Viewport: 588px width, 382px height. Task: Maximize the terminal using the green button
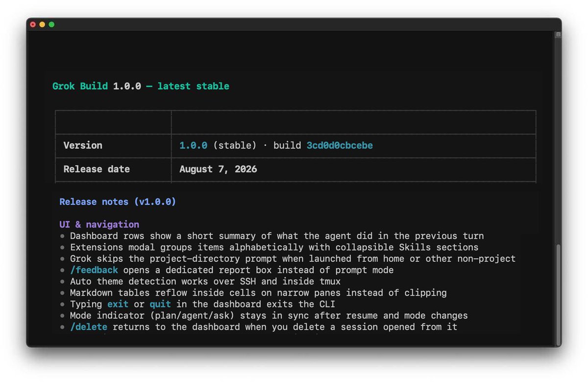click(x=51, y=25)
